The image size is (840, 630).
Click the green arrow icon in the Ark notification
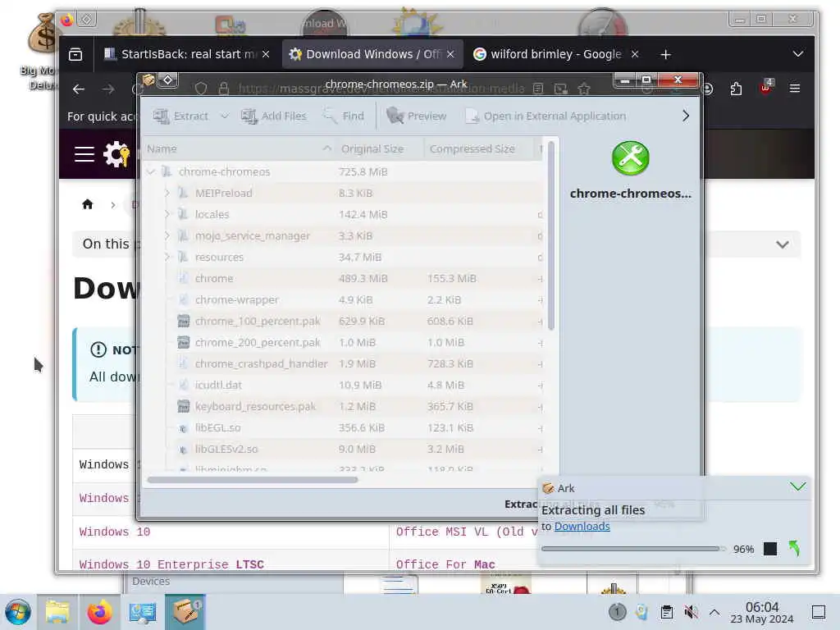(794, 549)
